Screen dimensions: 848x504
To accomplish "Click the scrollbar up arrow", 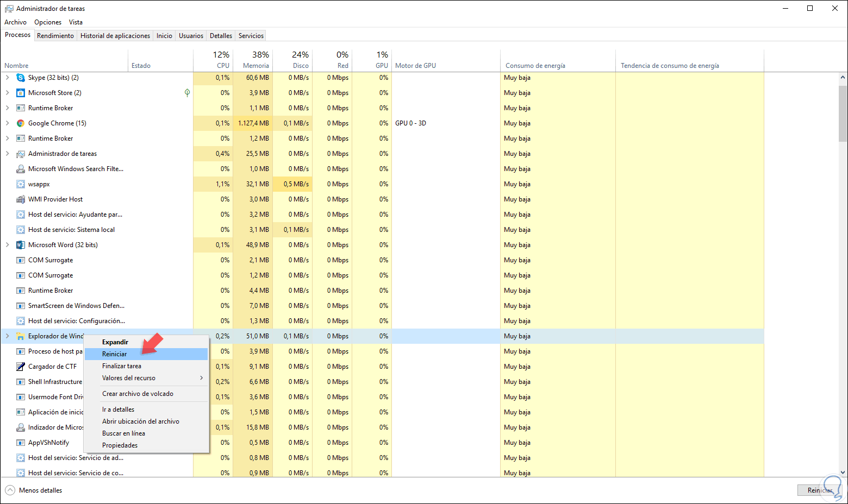I will pos(843,77).
